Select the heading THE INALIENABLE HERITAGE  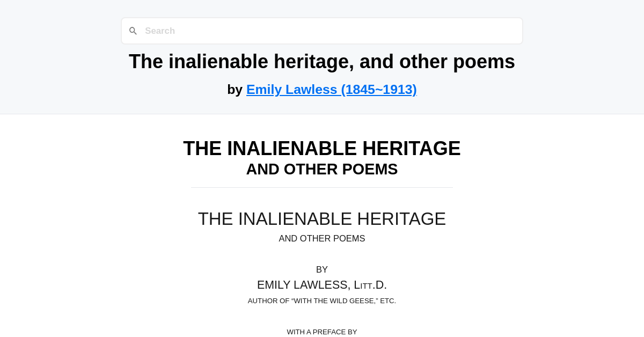pyautogui.click(x=322, y=148)
